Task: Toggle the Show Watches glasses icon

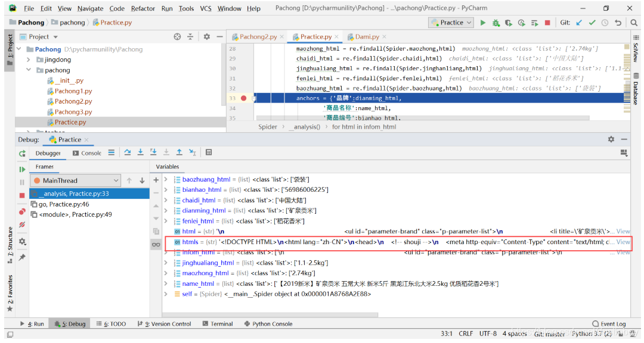Action: [156, 244]
